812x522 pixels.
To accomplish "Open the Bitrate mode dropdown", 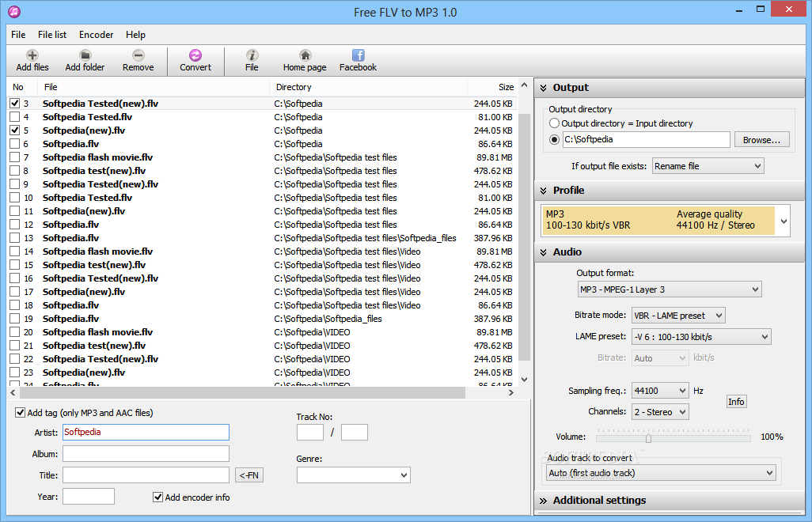I will (x=678, y=316).
